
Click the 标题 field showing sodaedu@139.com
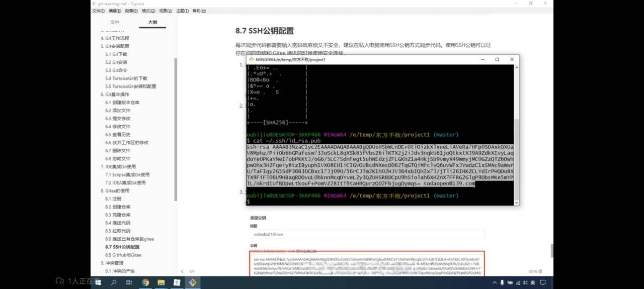[x=367, y=234]
